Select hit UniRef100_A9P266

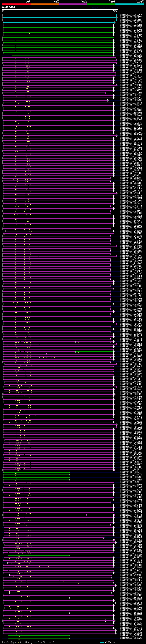tap(131, 429)
